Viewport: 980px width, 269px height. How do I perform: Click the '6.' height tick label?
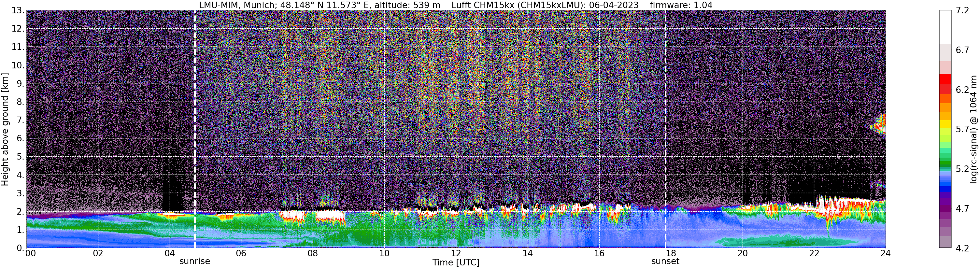click(20, 138)
